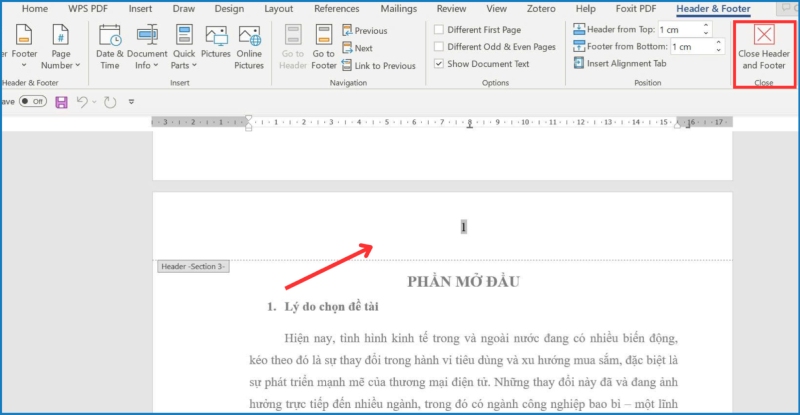Image resolution: width=800 pixels, height=415 pixels.
Task: Switch to the Insert tab
Action: [x=140, y=9]
